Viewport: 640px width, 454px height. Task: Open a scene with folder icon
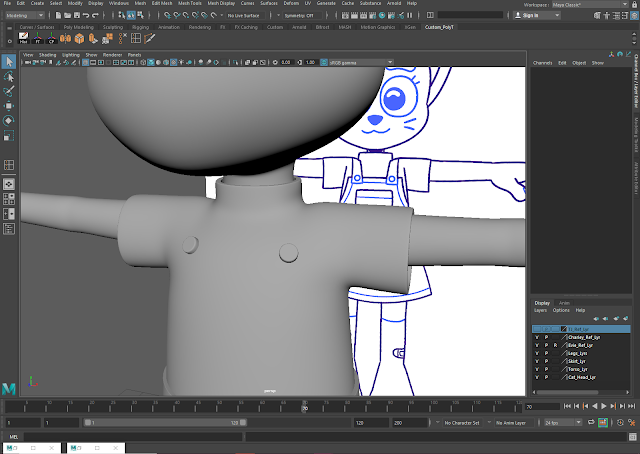click(x=67, y=16)
